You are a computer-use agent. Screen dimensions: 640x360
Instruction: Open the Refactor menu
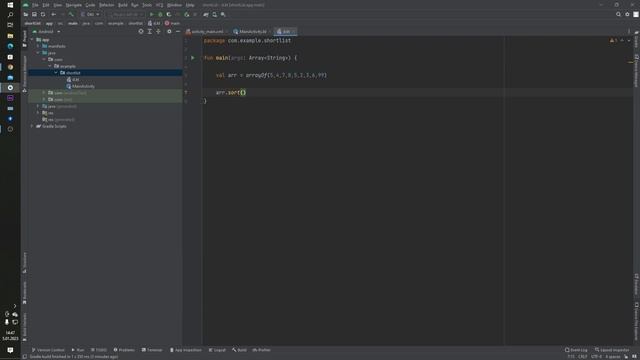(x=107, y=5)
